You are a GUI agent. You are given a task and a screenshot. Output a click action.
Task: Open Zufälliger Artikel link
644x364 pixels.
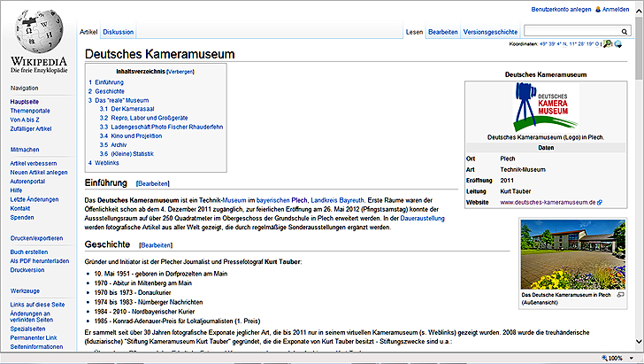tap(31, 128)
